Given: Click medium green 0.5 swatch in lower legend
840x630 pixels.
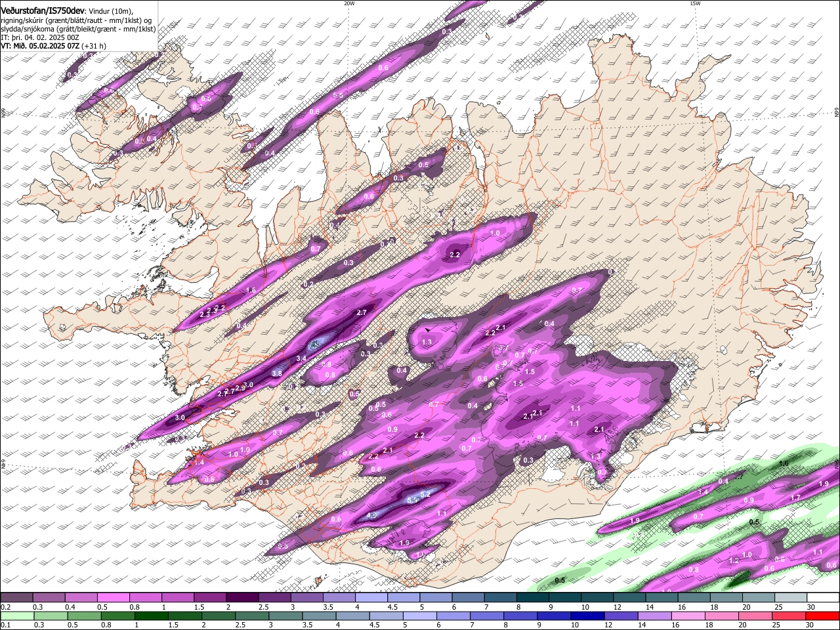Looking at the screenshot, I should coord(84,616).
